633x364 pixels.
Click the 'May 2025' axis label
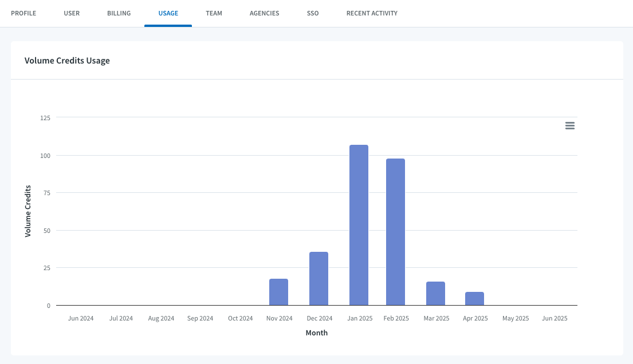coord(516,318)
